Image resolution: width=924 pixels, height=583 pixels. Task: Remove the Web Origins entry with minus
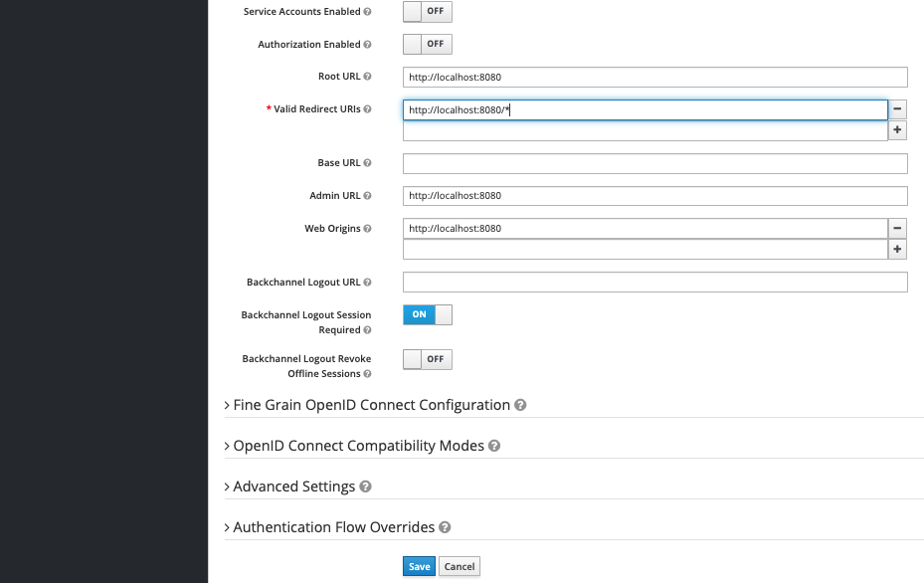[897, 228]
